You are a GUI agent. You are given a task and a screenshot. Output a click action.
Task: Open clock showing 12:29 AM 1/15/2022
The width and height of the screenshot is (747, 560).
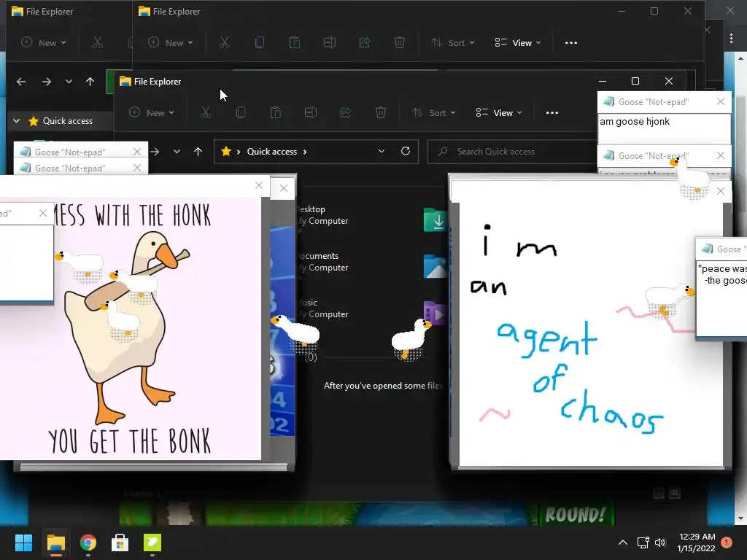pos(697,542)
